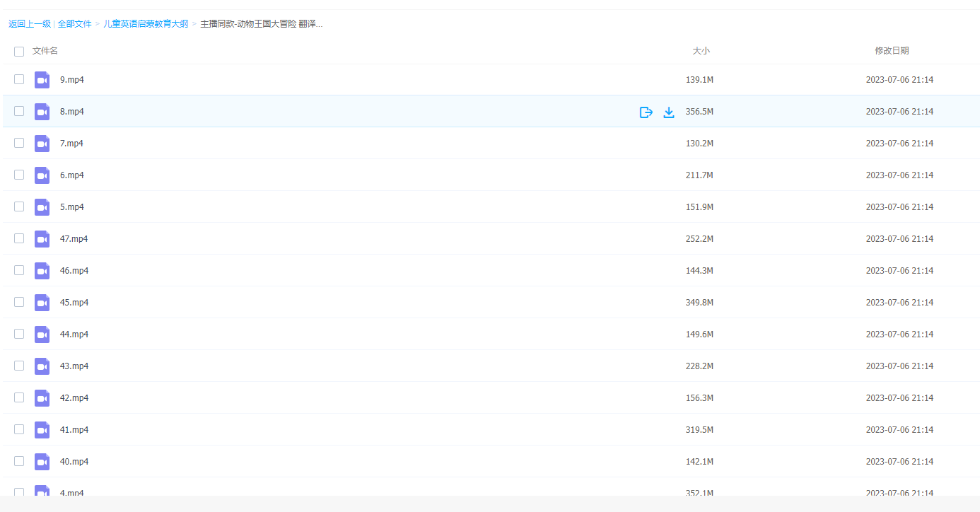Click the video file icon for 8.mp4

pos(42,112)
